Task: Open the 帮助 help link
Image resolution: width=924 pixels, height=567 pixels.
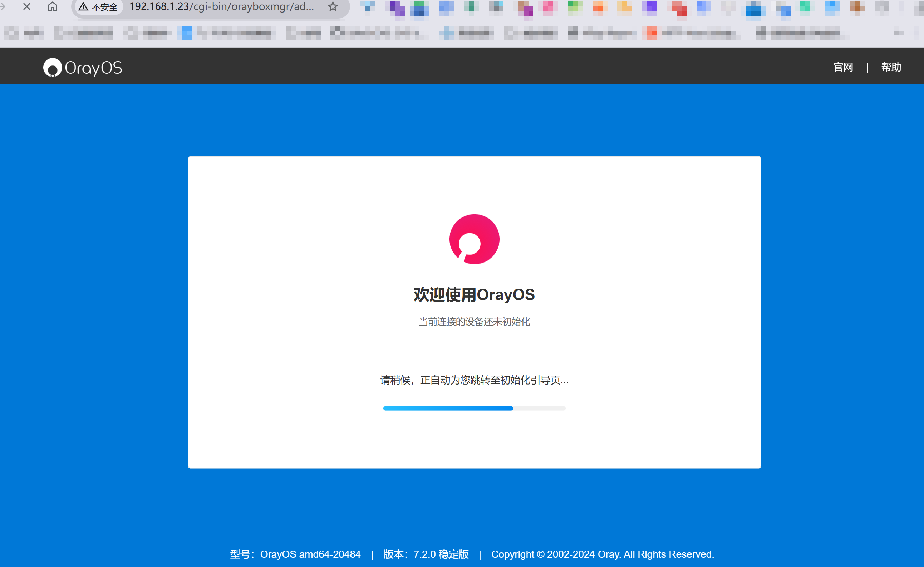Action: pyautogui.click(x=891, y=67)
